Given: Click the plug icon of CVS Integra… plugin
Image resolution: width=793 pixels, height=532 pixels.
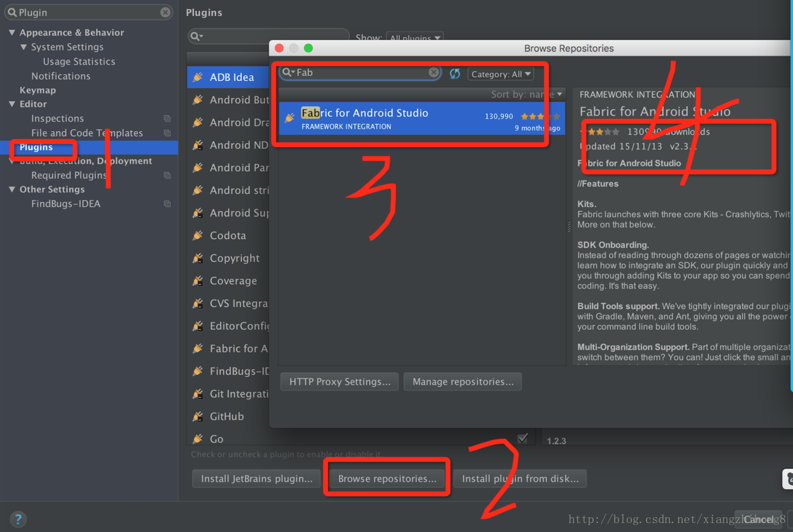Looking at the screenshot, I should tap(198, 303).
